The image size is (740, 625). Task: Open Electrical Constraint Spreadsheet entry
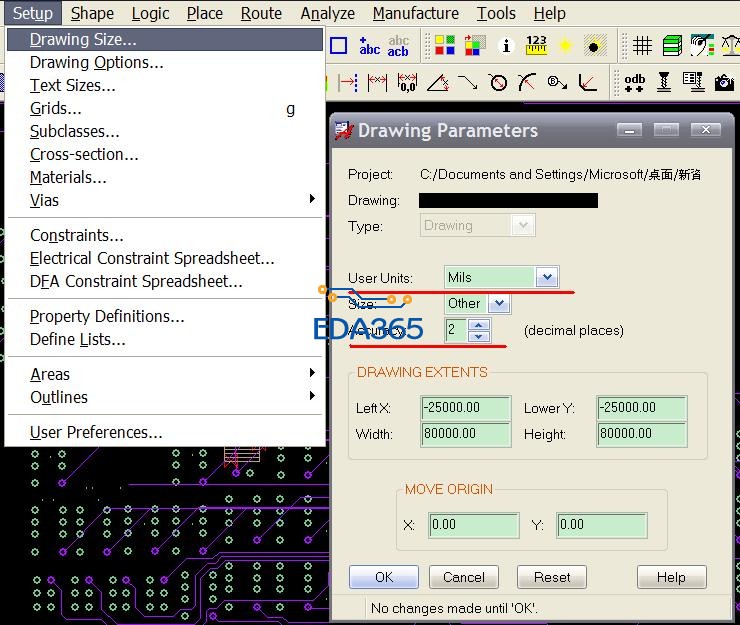click(x=165, y=258)
